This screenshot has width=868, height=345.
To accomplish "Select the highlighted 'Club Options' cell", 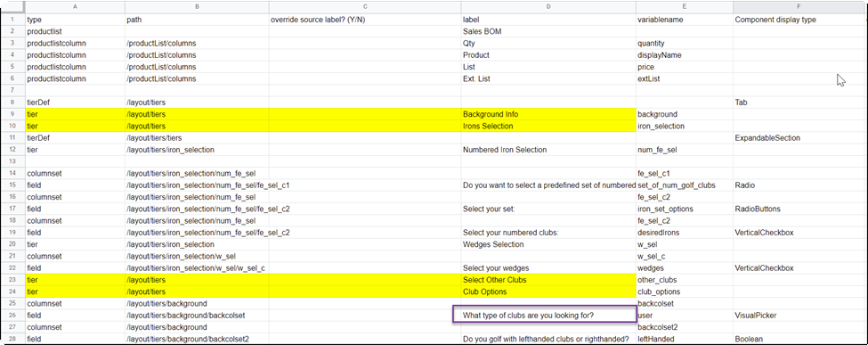I will 548,292.
